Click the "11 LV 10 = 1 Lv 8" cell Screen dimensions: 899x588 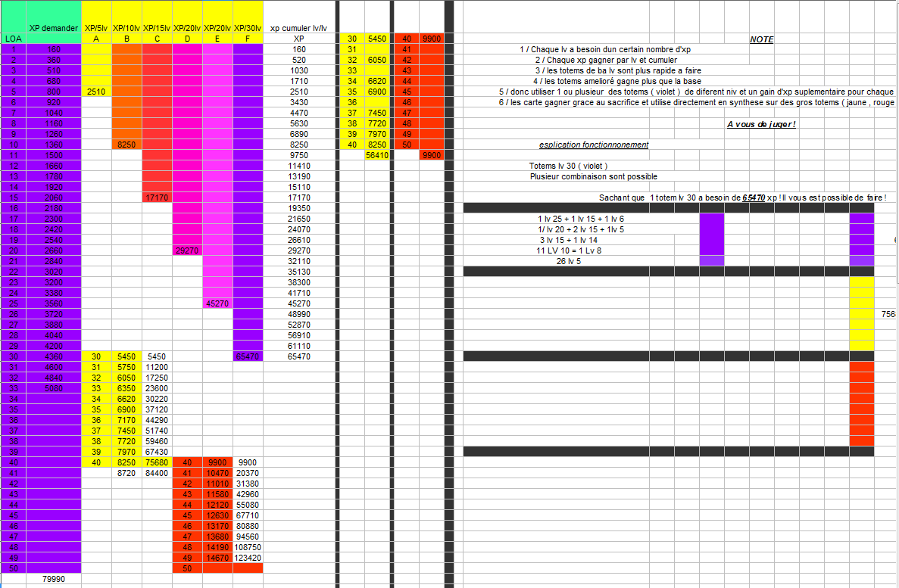[x=569, y=250]
